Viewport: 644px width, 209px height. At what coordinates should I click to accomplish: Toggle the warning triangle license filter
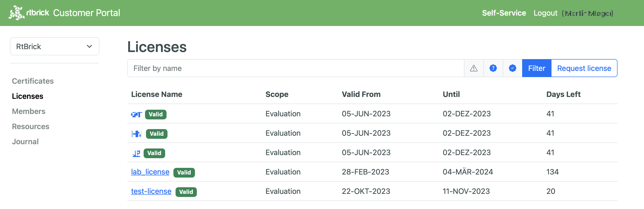click(x=473, y=68)
